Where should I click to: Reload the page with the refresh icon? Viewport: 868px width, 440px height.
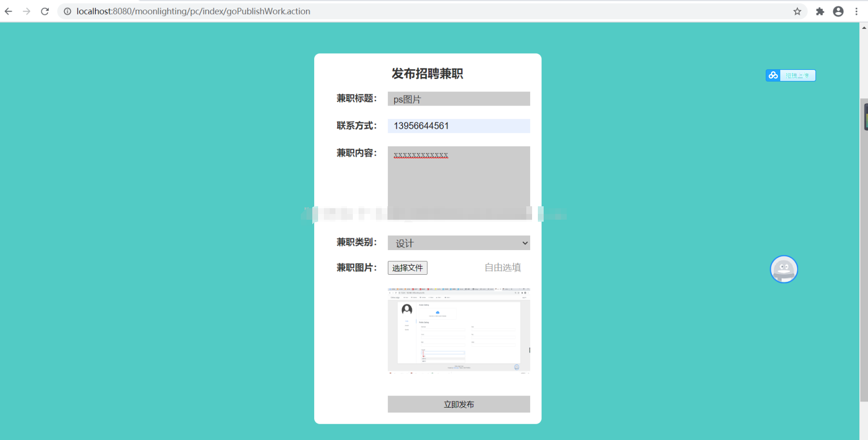[45, 11]
